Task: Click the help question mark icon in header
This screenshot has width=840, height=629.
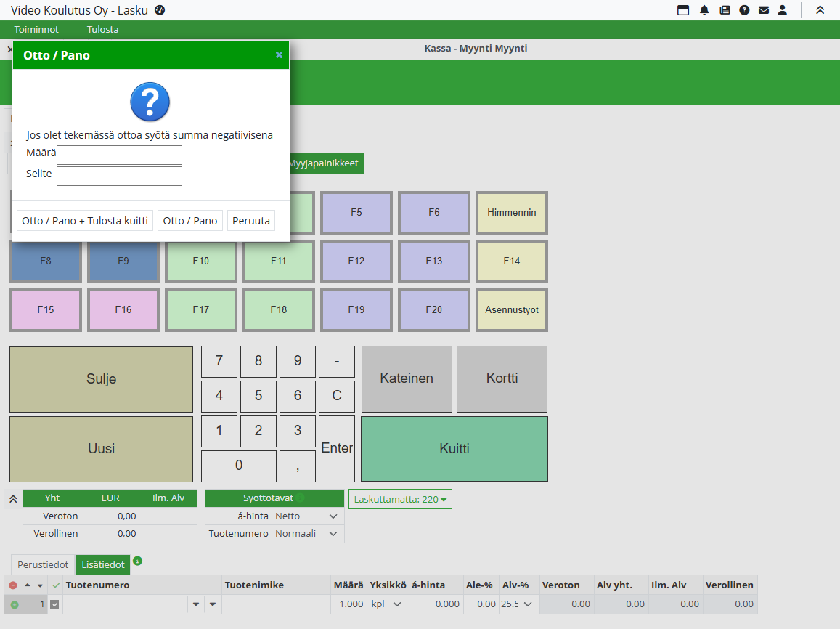Action: click(744, 10)
